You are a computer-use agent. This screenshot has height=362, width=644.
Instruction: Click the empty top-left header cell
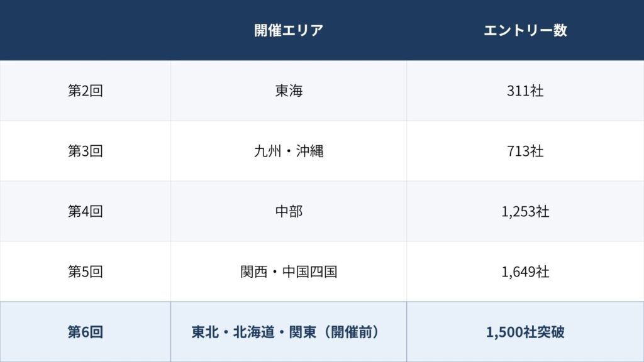[x=86, y=30]
